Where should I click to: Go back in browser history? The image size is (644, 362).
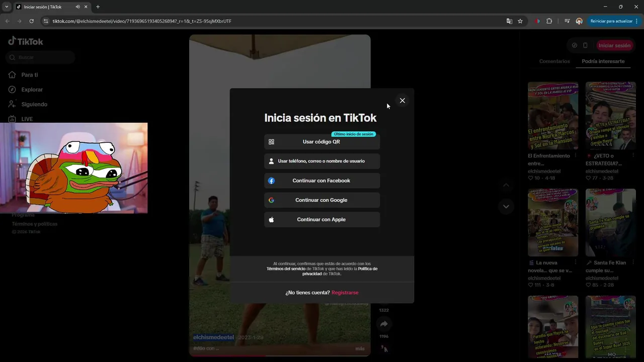click(x=8, y=21)
